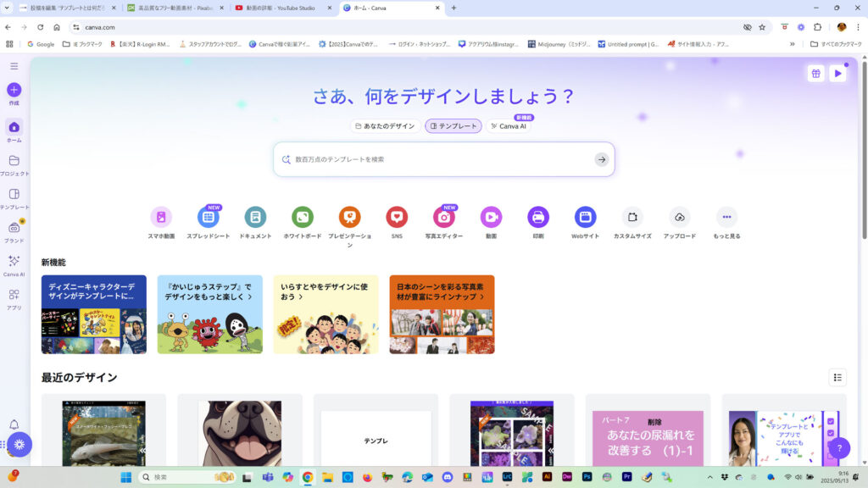
Task: Open the purple help question mark button
Action: (839, 448)
